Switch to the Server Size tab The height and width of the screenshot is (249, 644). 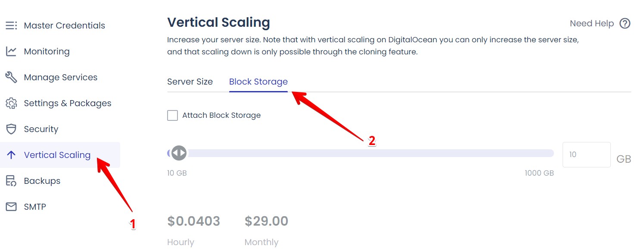click(x=190, y=81)
